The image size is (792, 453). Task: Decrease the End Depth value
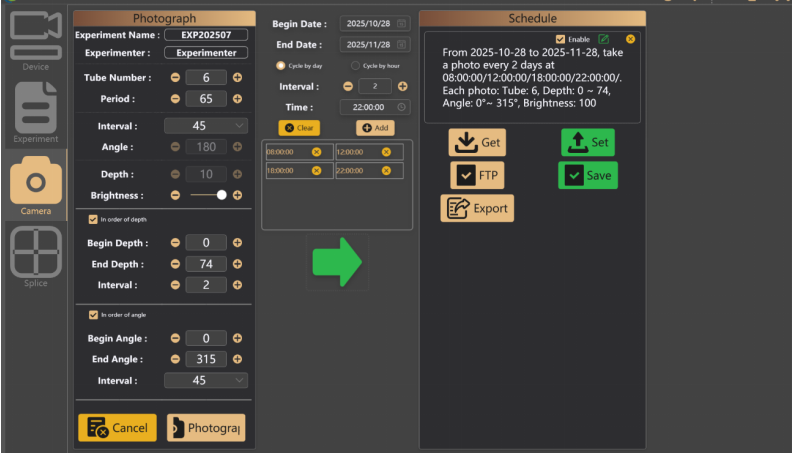pyautogui.click(x=176, y=264)
